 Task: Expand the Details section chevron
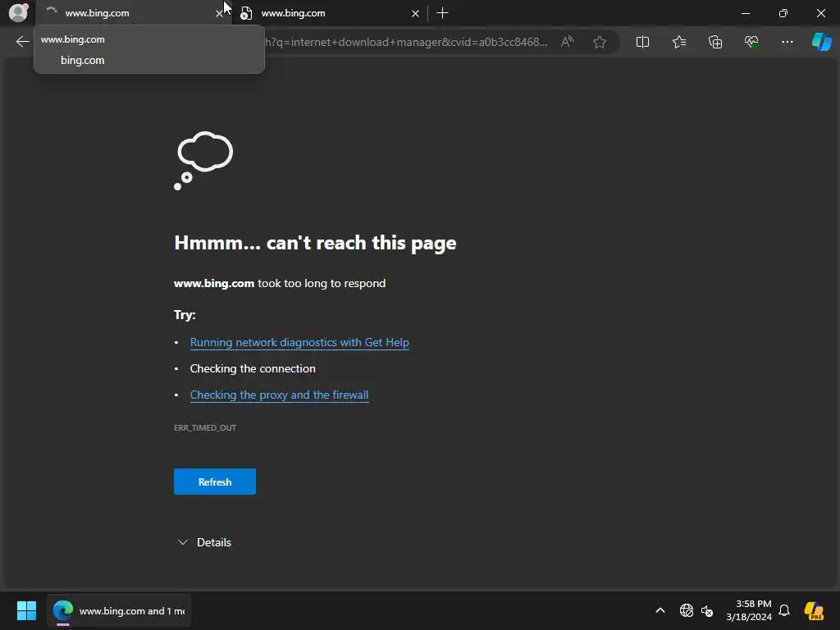point(183,542)
